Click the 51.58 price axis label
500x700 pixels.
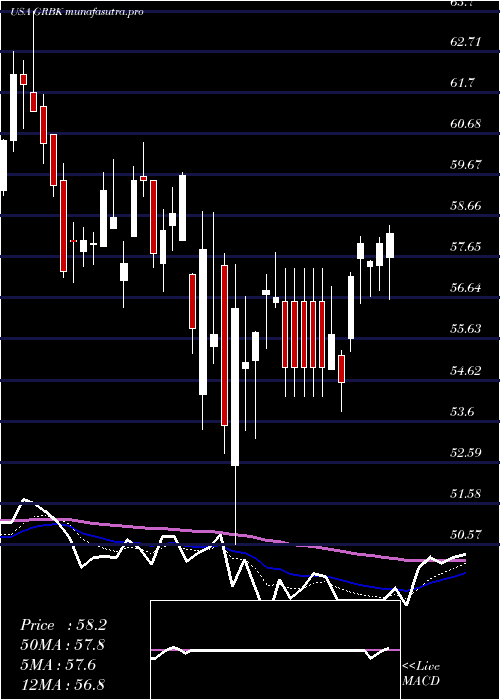click(x=467, y=493)
